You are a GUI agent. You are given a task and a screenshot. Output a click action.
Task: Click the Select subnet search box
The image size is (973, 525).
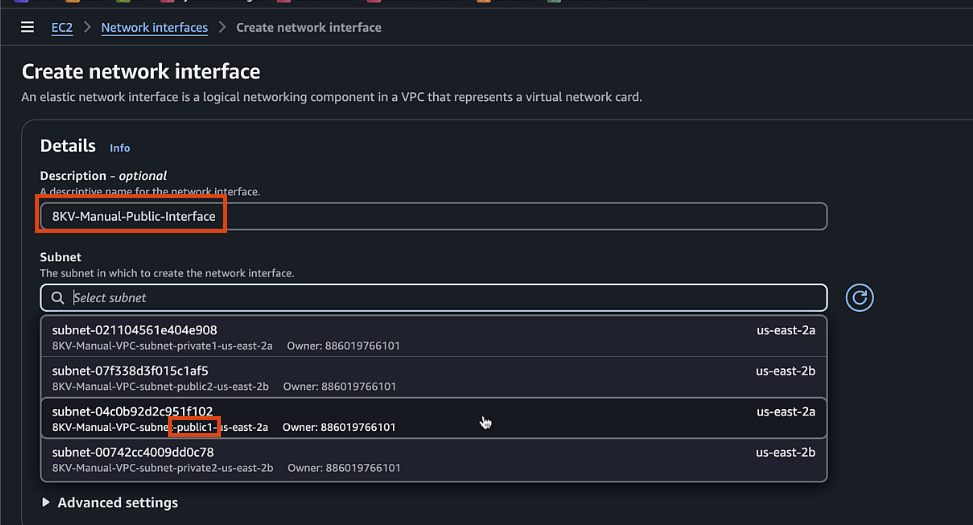pyautogui.click(x=434, y=298)
